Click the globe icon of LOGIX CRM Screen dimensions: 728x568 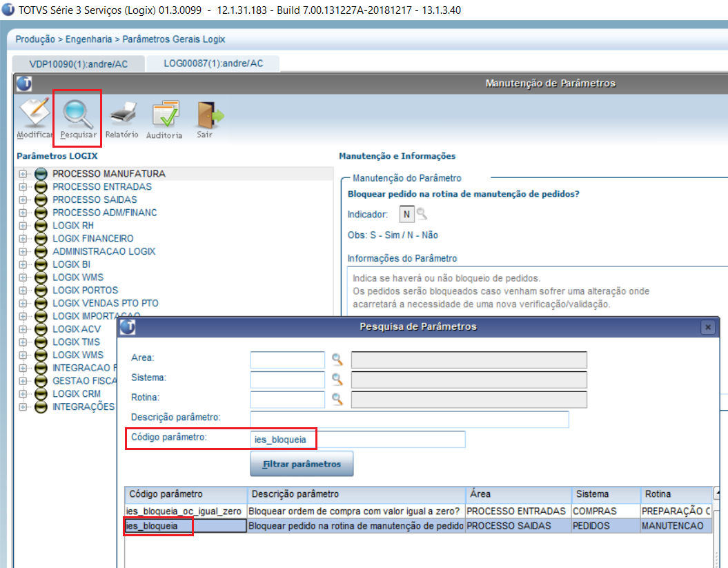coord(41,394)
